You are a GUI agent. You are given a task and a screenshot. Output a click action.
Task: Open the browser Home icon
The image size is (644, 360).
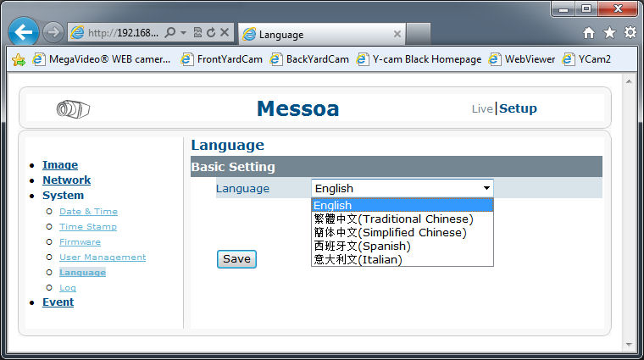click(589, 32)
